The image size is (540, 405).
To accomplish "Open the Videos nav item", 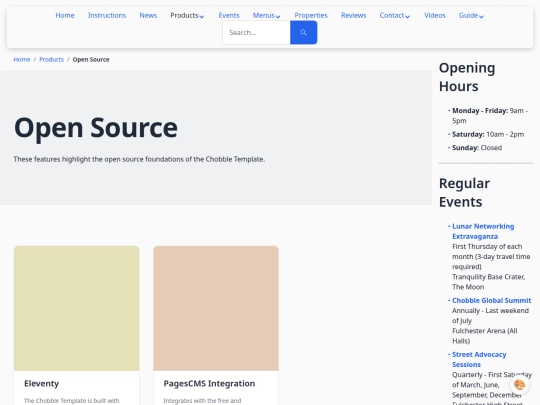I will click(435, 15).
